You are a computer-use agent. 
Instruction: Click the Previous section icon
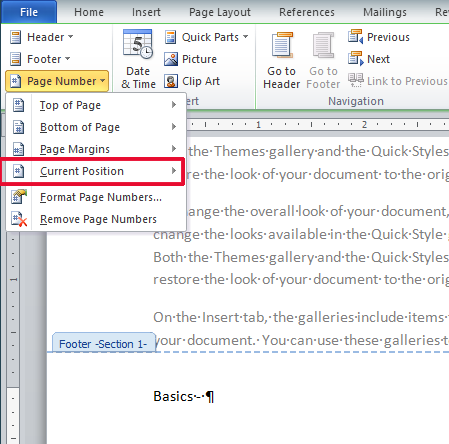coord(355,37)
